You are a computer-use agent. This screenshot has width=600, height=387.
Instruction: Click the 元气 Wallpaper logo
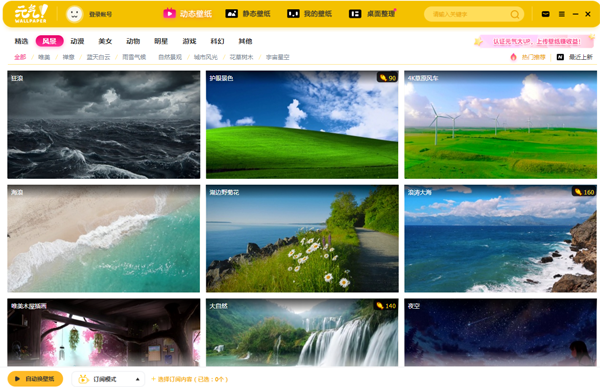(31, 13)
